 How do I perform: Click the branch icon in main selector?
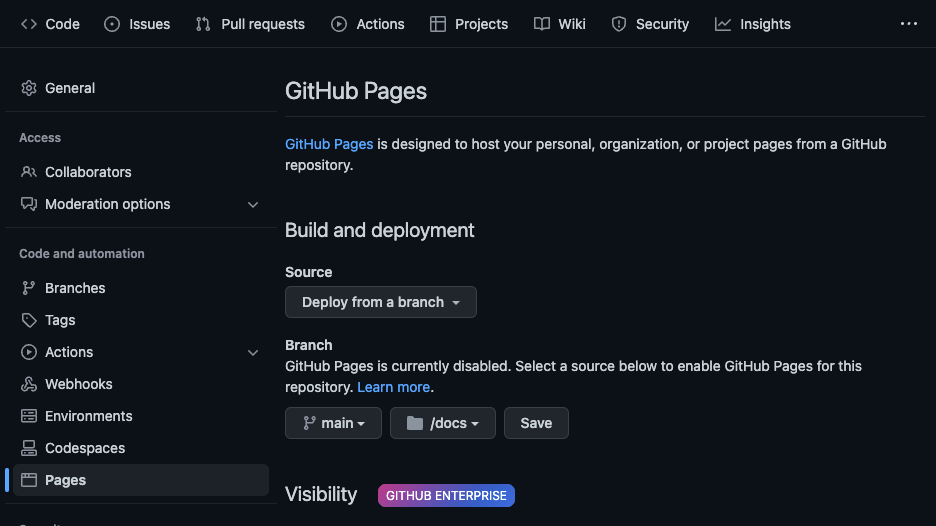click(309, 423)
